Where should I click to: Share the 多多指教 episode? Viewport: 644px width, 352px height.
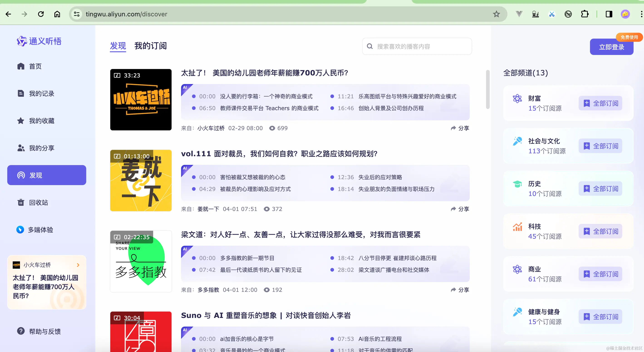(460, 290)
